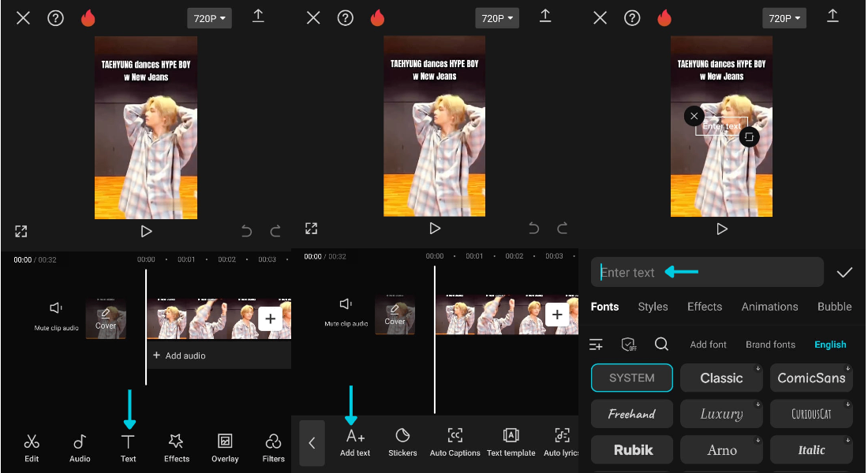Choose the Classic font
This screenshot has height=473, width=868.
pos(721,378)
